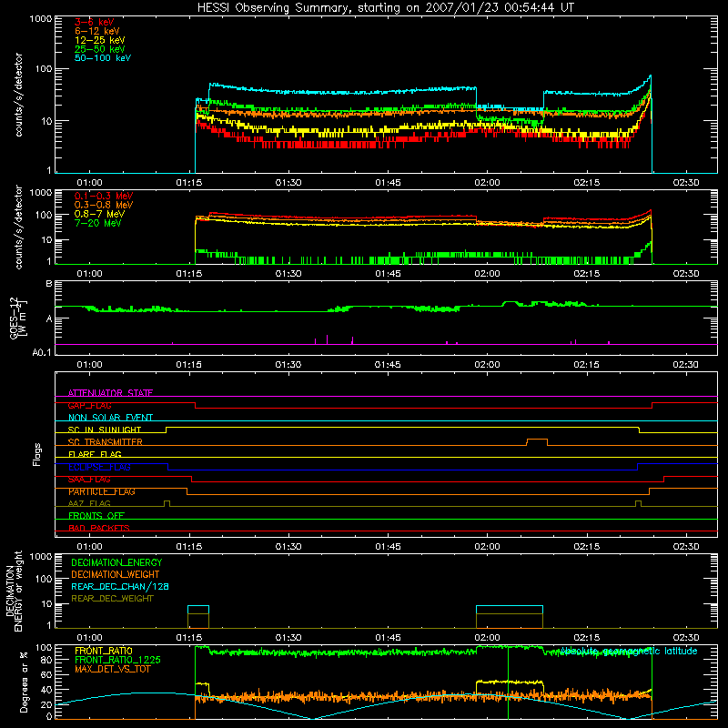Select the FRONTS_OFF flag label
This screenshot has height=728, width=728.
pyautogui.click(x=96, y=516)
